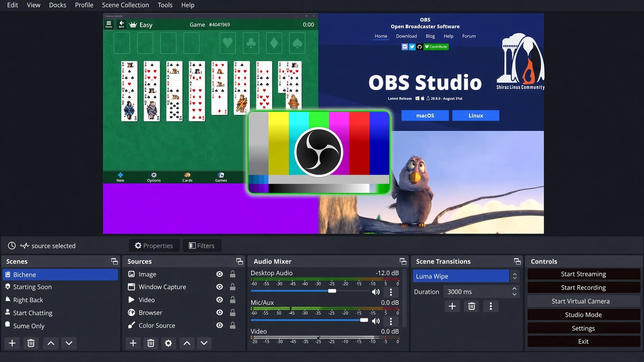Add a transition with plus button
644x362 pixels.
tap(452, 306)
